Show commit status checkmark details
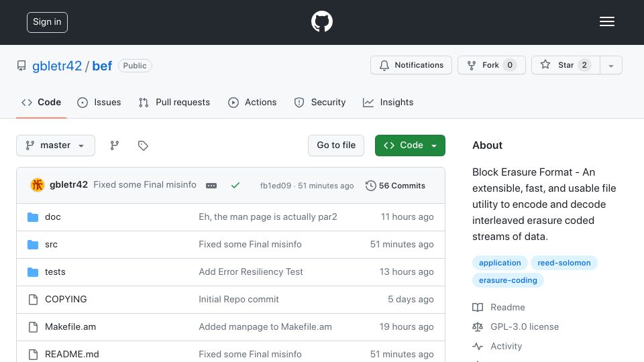 tap(235, 186)
